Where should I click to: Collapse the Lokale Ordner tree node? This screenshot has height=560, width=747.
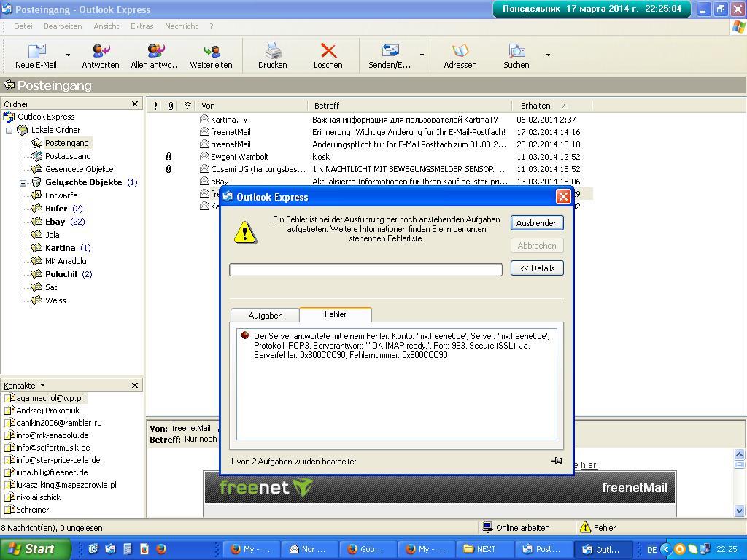[x=9, y=130]
